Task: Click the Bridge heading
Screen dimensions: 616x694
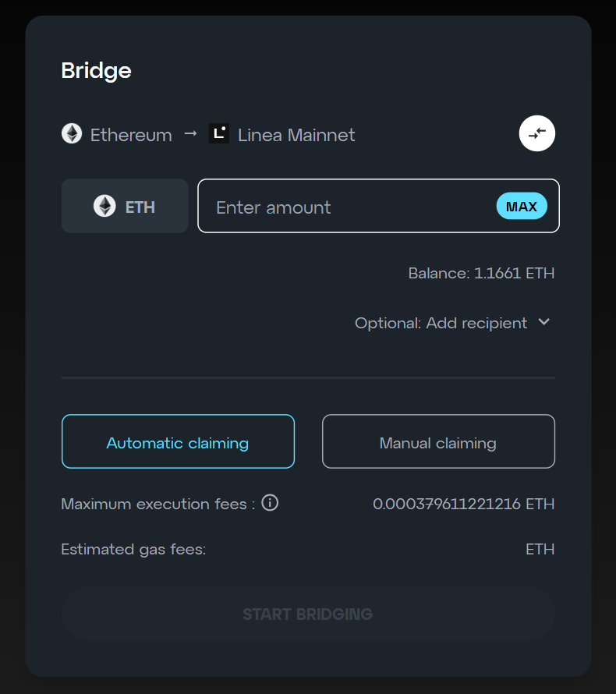Action: pos(96,71)
